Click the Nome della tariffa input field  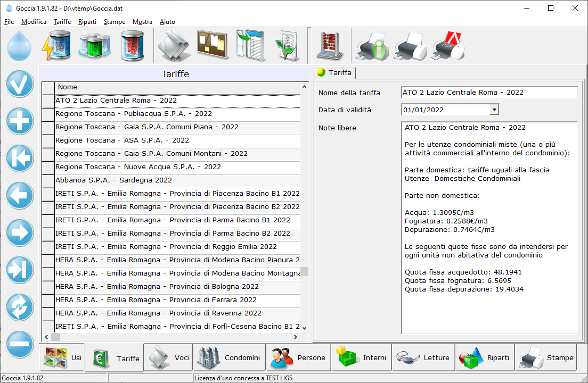(x=489, y=93)
